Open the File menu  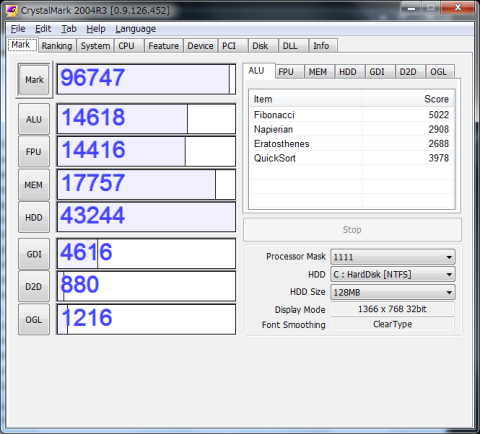click(x=18, y=29)
